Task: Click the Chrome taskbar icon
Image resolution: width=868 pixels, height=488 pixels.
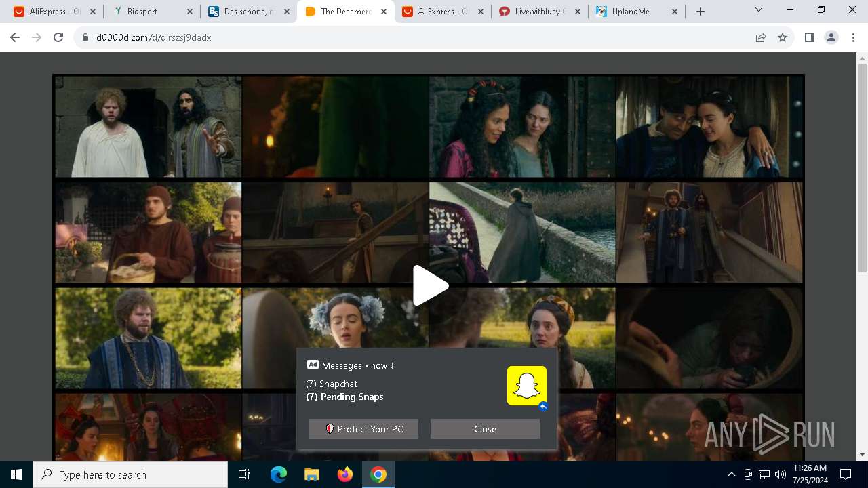Action: (378, 474)
